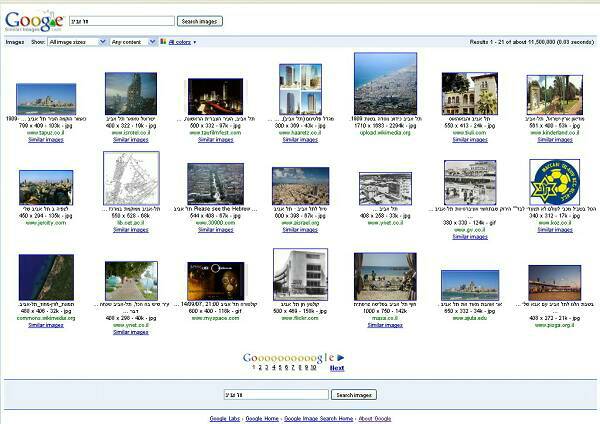Viewport: 600px width, 424px height.
Task: Click the blue next arrow after Gooooogle
Action: tap(341, 357)
